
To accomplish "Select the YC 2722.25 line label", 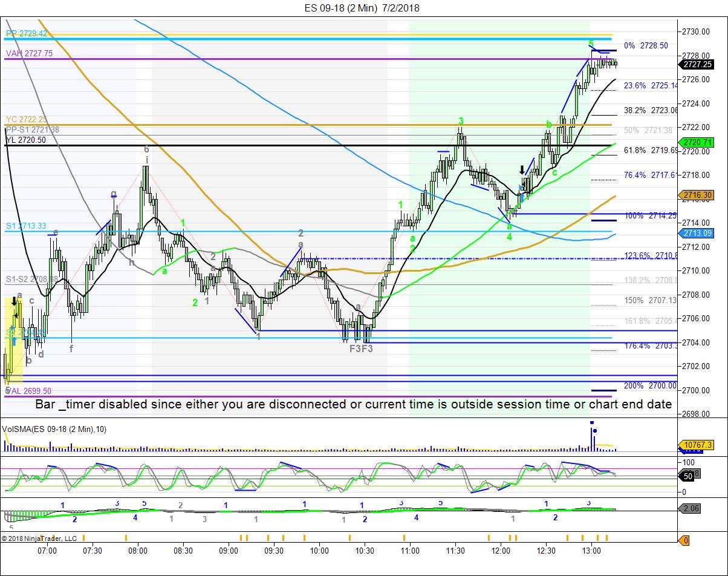I will 27,119.
